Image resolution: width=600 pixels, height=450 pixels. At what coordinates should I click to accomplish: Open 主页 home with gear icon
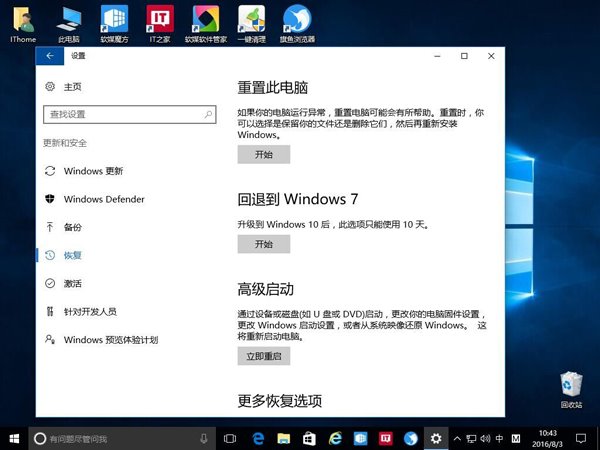coord(64,87)
